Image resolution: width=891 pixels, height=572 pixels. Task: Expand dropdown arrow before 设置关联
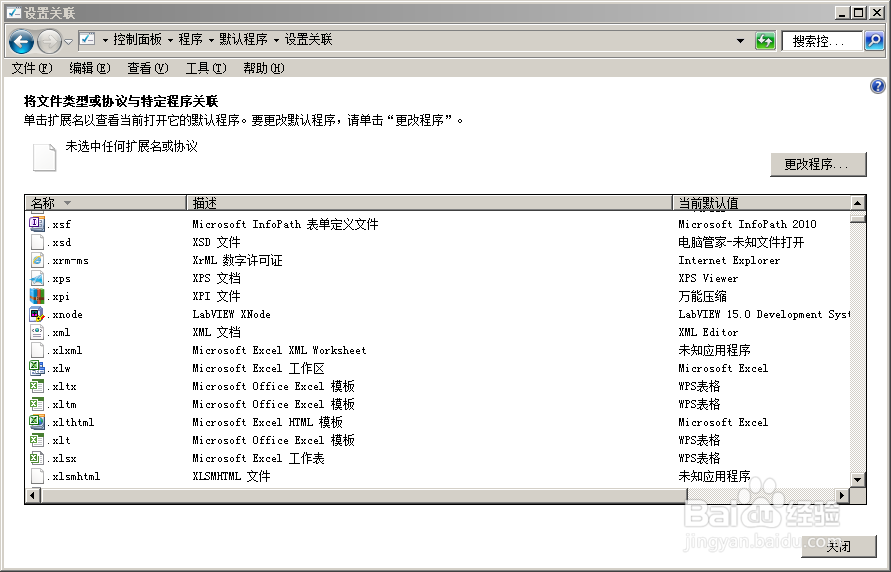click(x=277, y=40)
